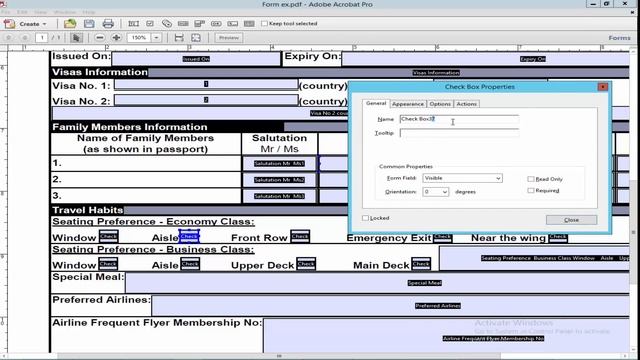Select the Check Box form tool
Viewport: 640px width, 360px height.
coord(150,24)
